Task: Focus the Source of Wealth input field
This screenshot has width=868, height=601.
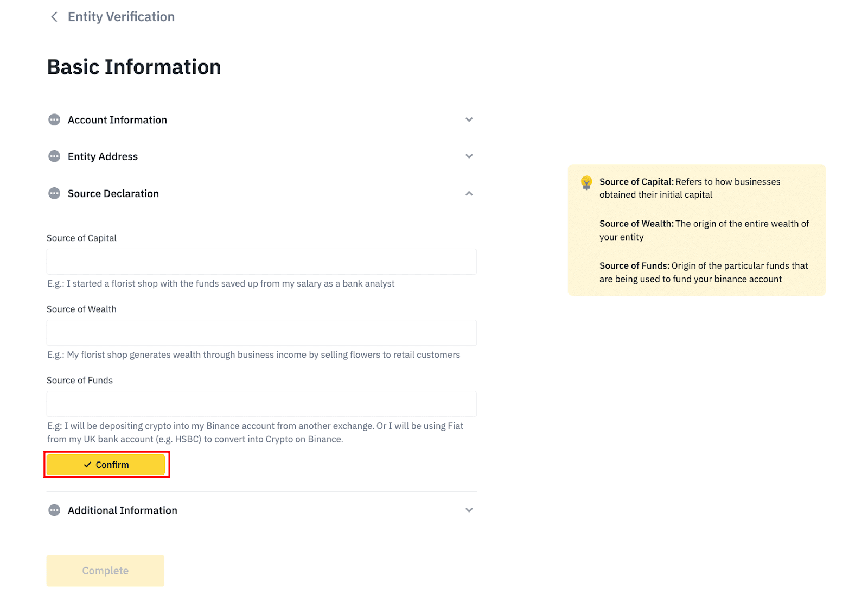Action: pyautogui.click(x=261, y=333)
